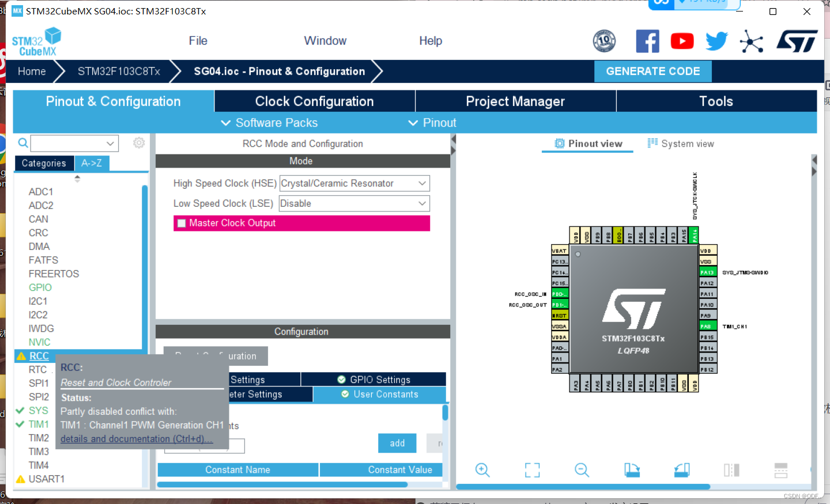
Task: Open ST Facebook page icon
Action: [x=647, y=41]
